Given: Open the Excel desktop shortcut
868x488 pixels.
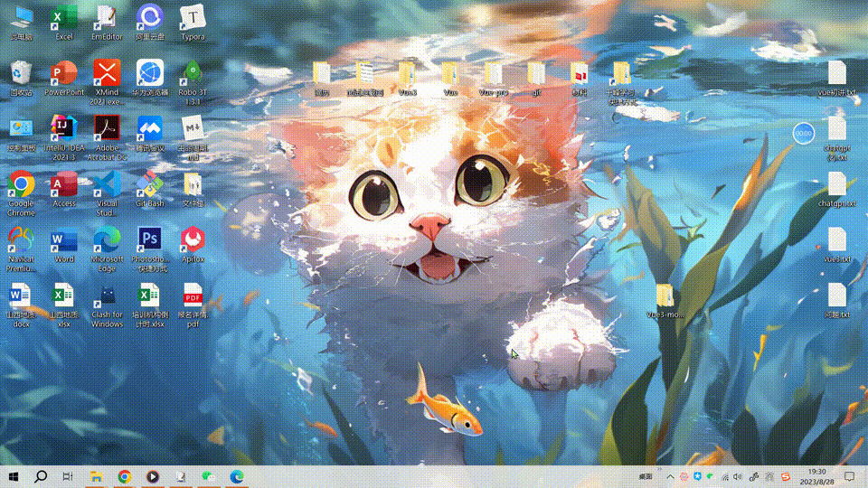Looking at the screenshot, I should point(64,22).
